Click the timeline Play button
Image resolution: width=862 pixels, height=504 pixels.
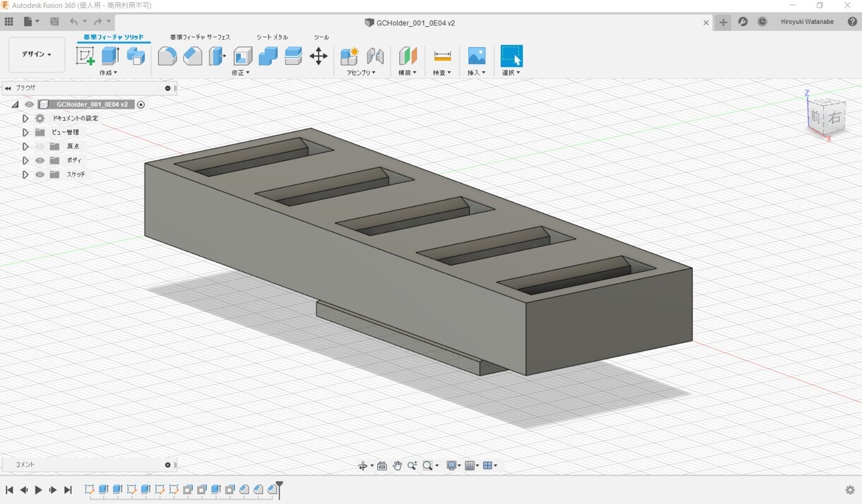tap(39, 490)
